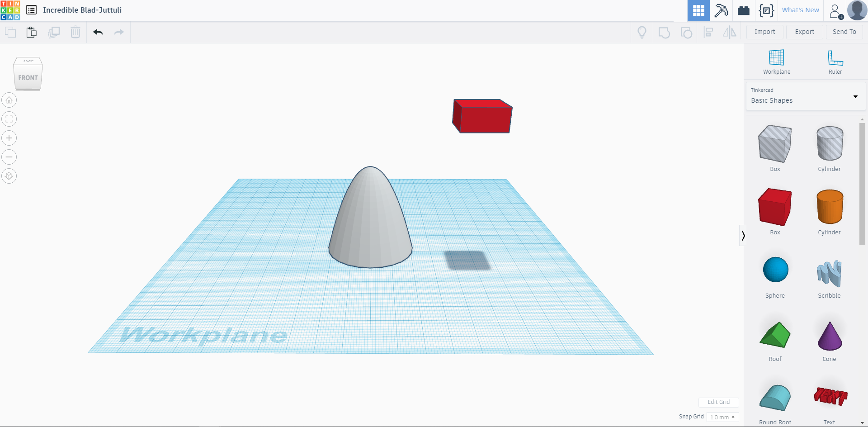
Task: Collapse the shapes panel chevron
Action: pyautogui.click(x=743, y=235)
